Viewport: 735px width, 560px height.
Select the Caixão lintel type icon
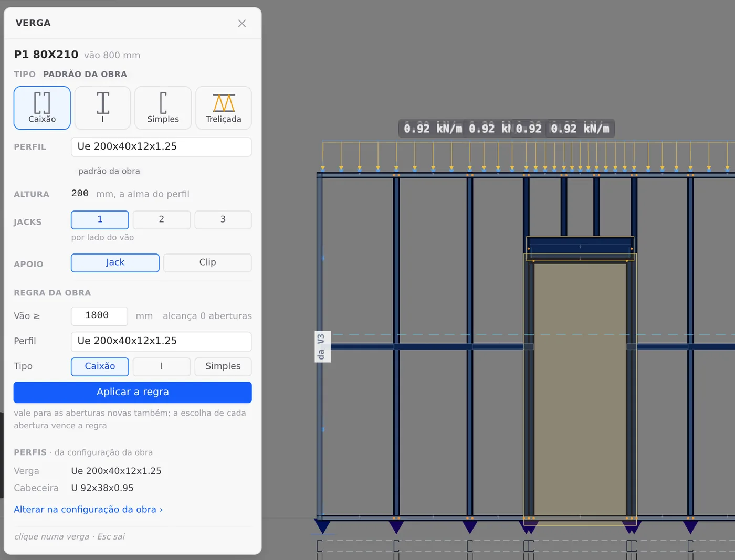click(42, 108)
